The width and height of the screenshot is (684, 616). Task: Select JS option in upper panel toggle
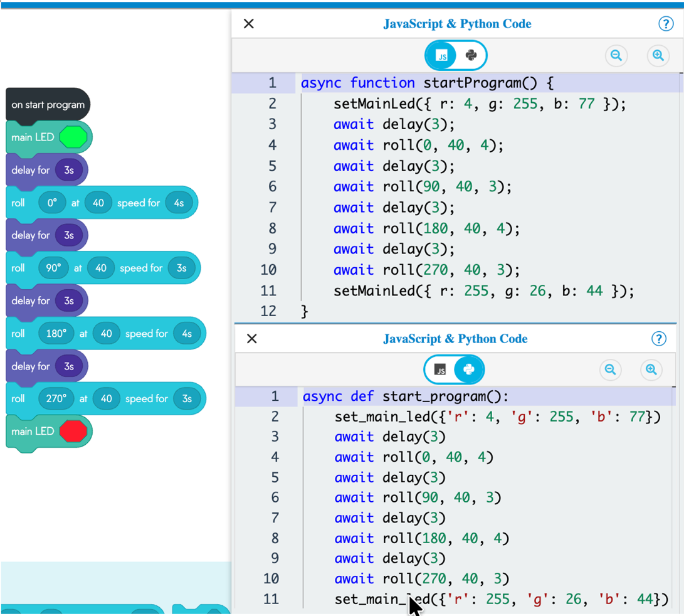[x=442, y=55]
